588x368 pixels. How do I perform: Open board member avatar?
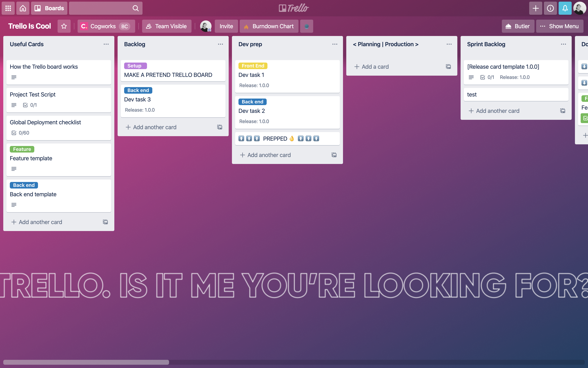click(206, 26)
